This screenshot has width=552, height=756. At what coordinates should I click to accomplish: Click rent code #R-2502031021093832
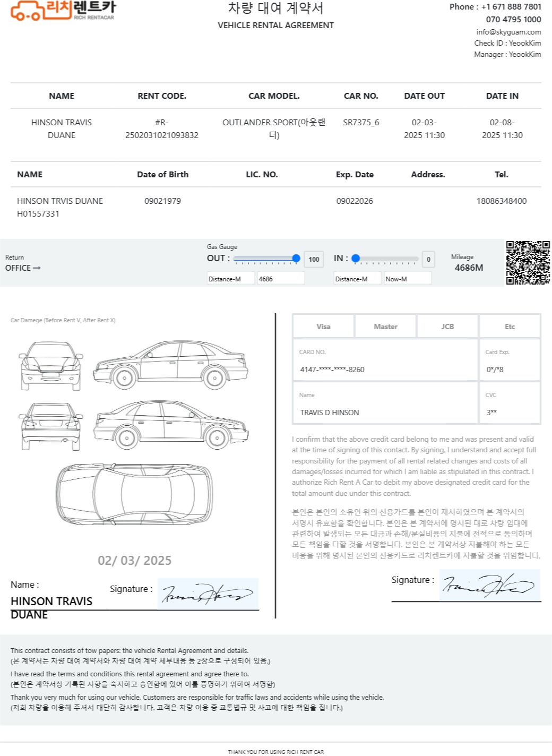point(162,128)
